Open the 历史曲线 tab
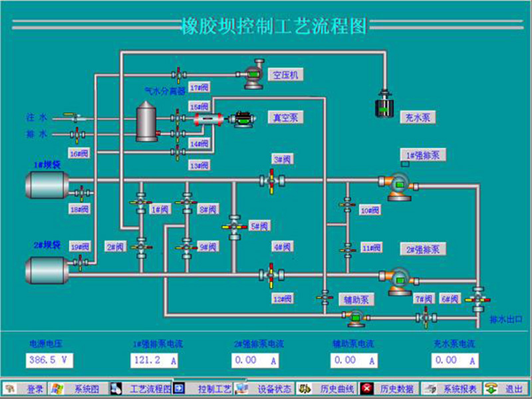 327,388
